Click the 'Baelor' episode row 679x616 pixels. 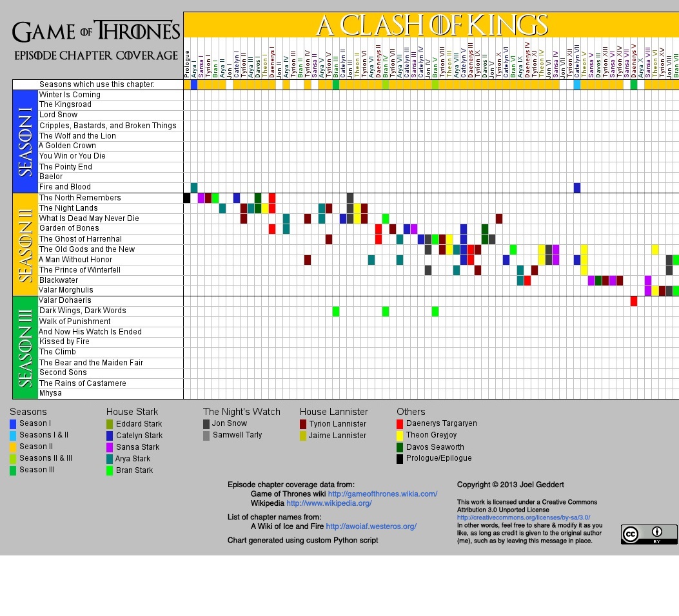(x=51, y=177)
